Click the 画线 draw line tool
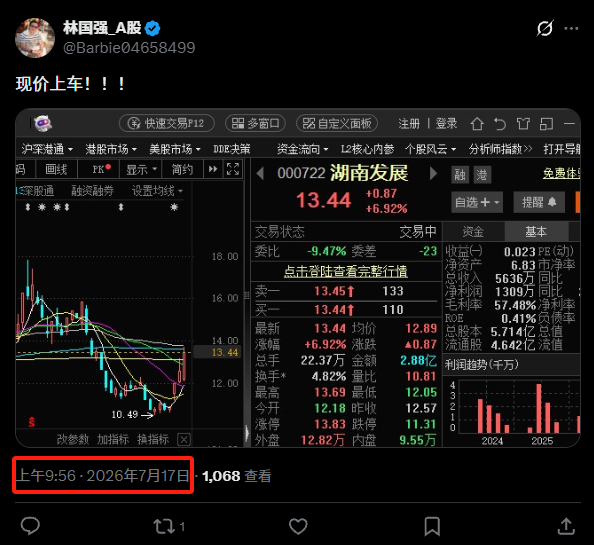The width and height of the screenshot is (594, 545). (x=56, y=169)
